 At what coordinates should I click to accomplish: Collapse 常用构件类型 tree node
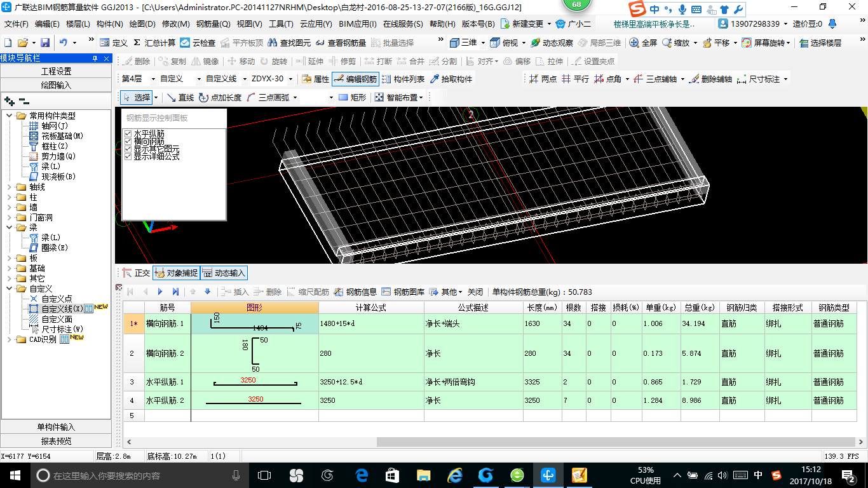(10, 116)
